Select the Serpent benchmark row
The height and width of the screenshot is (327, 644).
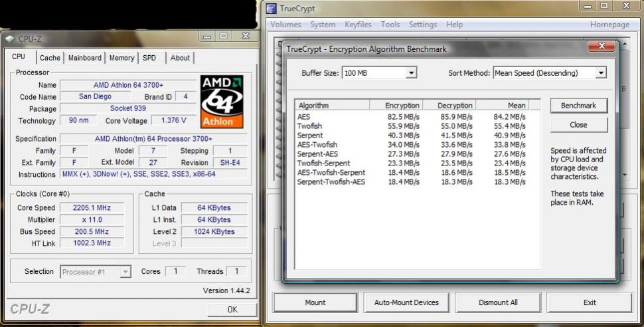tap(411, 136)
